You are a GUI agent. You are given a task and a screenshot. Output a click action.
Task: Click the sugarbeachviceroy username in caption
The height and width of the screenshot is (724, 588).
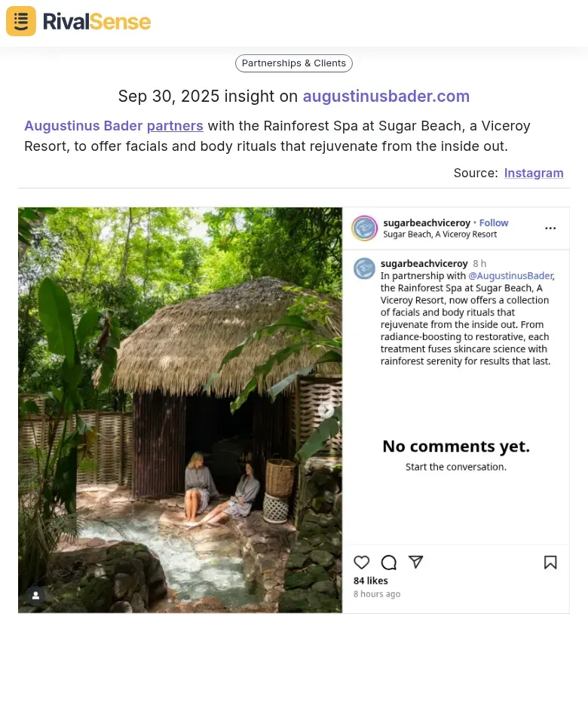point(424,264)
